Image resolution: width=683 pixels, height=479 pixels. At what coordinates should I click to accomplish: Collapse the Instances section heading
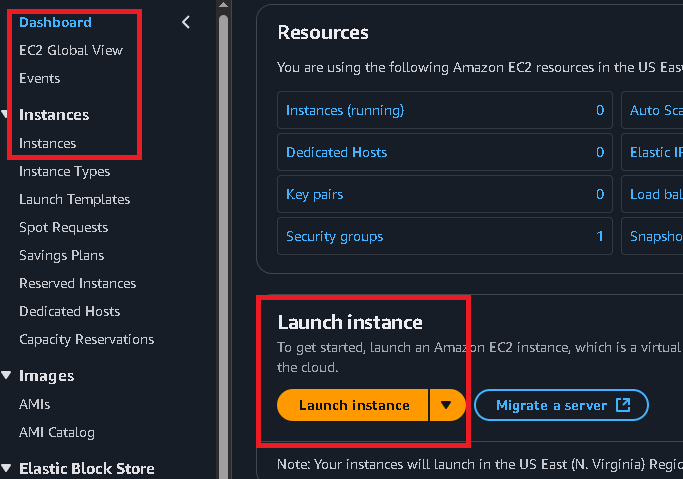5,115
